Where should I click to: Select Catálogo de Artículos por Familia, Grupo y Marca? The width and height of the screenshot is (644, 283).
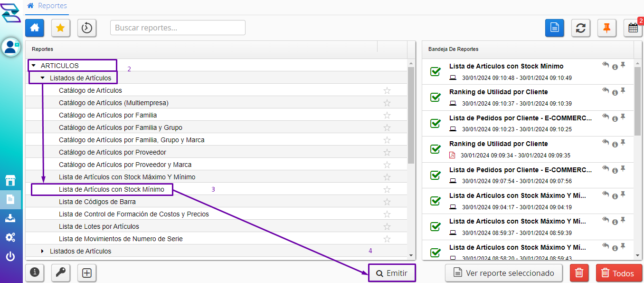coord(132,140)
